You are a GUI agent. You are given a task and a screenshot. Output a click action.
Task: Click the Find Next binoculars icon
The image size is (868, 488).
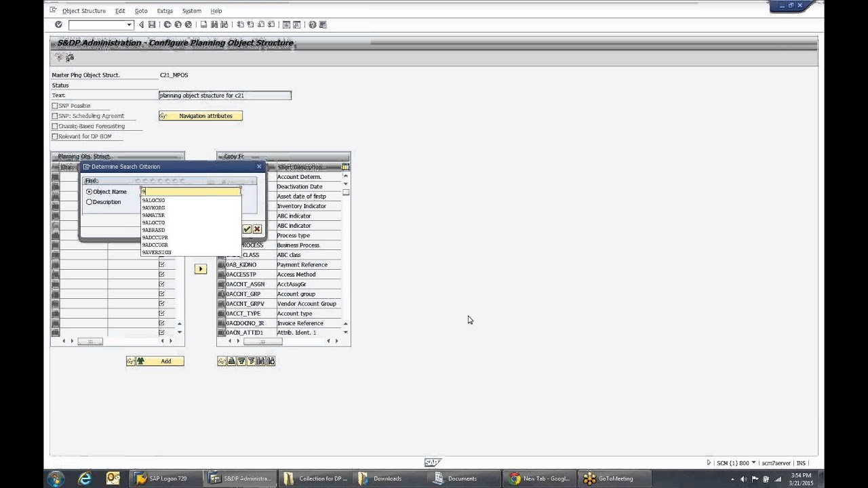pyautogui.click(x=224, y=24)
